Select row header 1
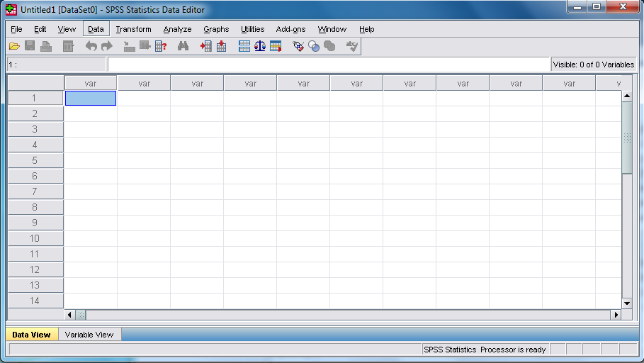This screenshot has height=363, width=644. click(x=35, y=98)
